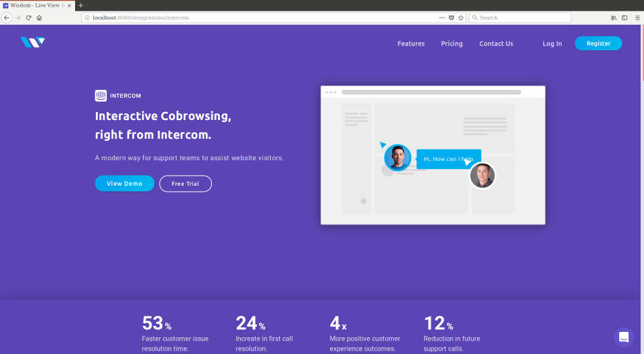Go to the browser home page icon
This screenshot has height=354, width=644.
(x=39, y=17)
